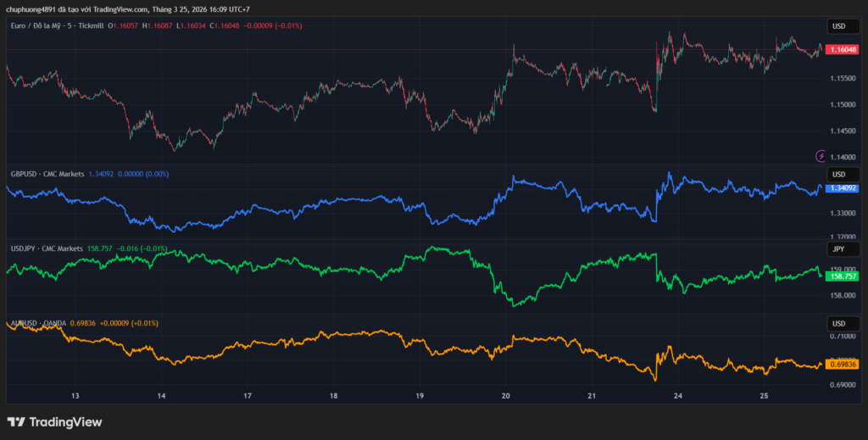
Task: Open the USD currency dropdown on AUDUSD pane
Action: tap(839, 324)
